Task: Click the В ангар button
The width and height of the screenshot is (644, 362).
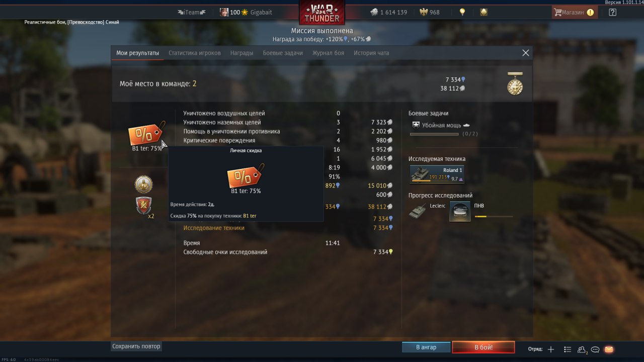Action: 426,347
